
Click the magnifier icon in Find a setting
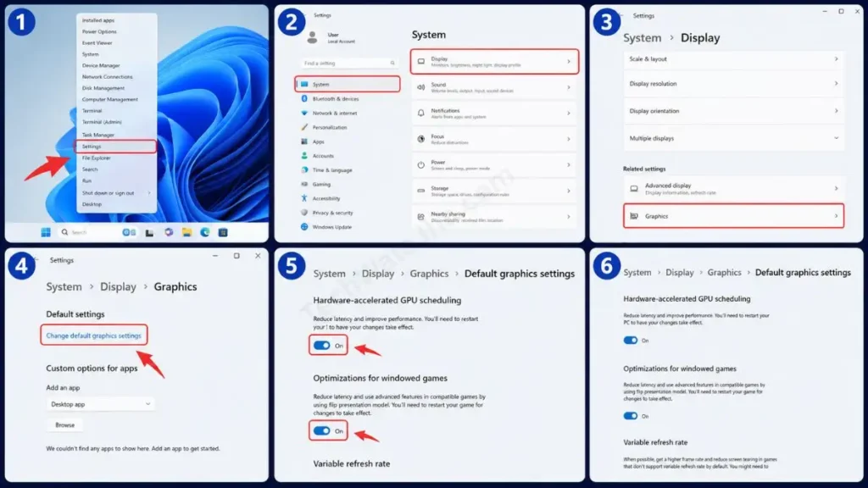(x=392, y=63)
